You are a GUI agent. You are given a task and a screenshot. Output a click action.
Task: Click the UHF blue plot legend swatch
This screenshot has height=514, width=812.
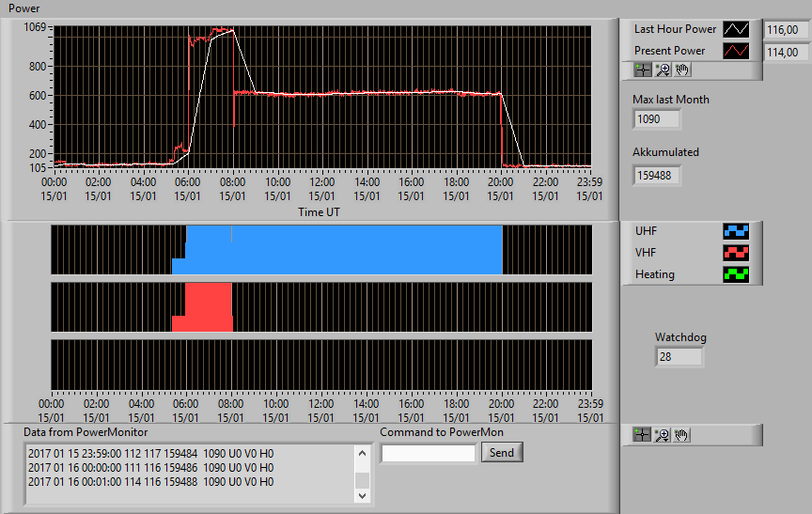point(736,231)
